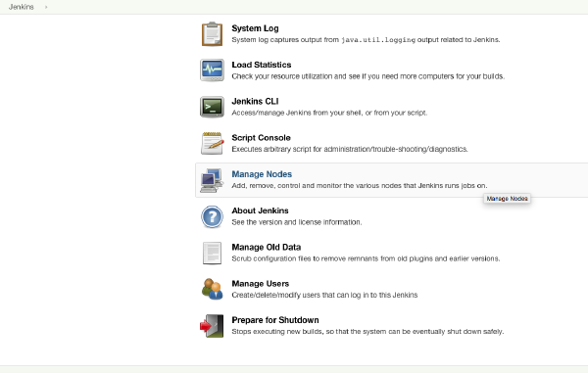Open the Script Console link

(x=261, y=138)
